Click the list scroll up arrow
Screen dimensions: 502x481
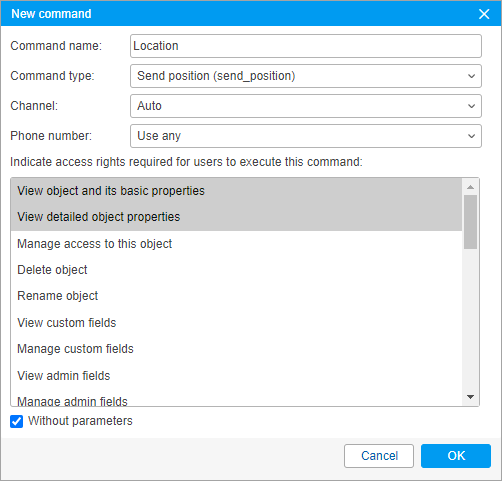click(470, 187)
